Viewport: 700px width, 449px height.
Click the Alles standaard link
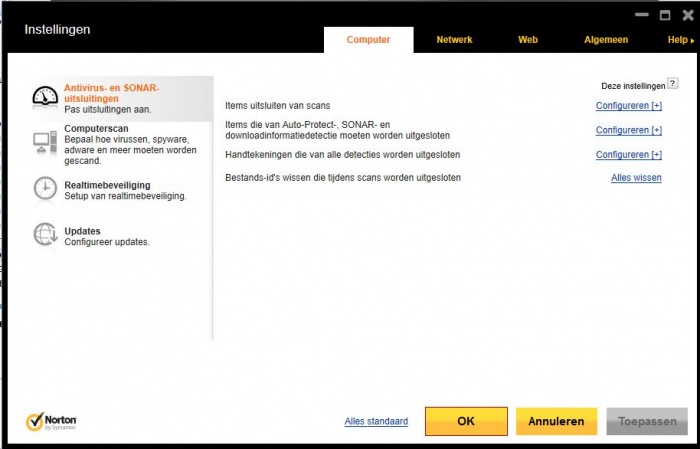tap(376, 421)
